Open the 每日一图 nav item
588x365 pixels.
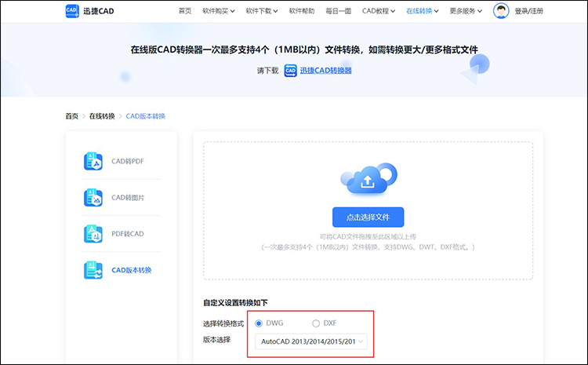338,11
